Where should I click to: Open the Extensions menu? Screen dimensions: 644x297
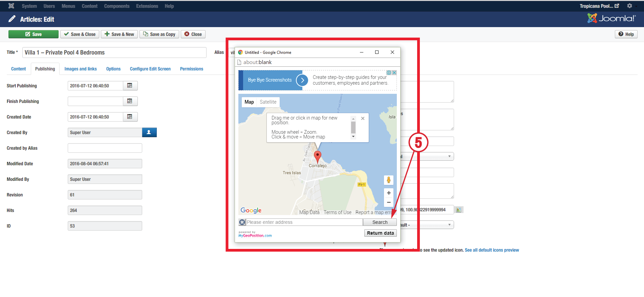pyautogui.click(x=147, y=6)
